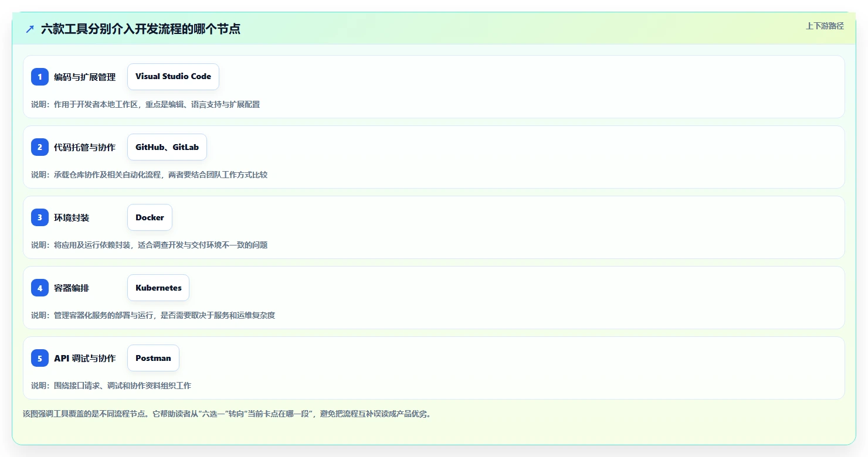Click the step number 1 badge
The height and width of the screenshot is (457, 868).
[40, 77]
